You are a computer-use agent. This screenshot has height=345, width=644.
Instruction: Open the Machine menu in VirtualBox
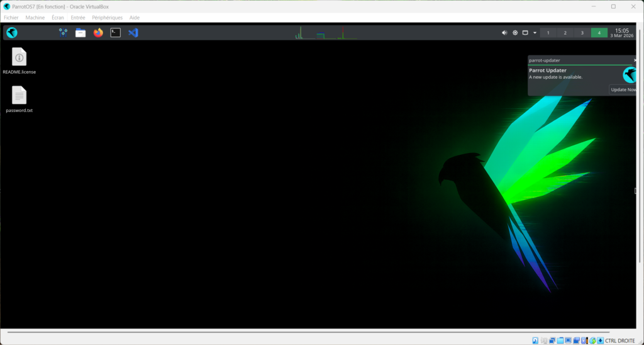(35, 18)
